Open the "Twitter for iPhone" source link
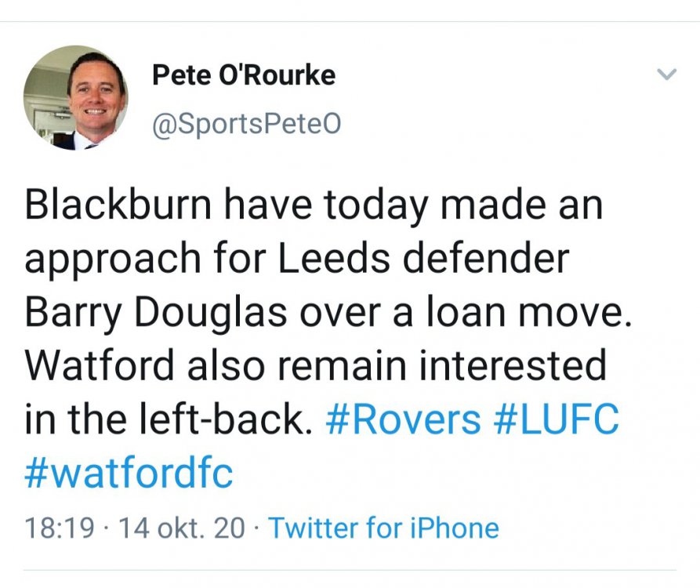Screen dimensions: 700x588 tap(383, 528)
